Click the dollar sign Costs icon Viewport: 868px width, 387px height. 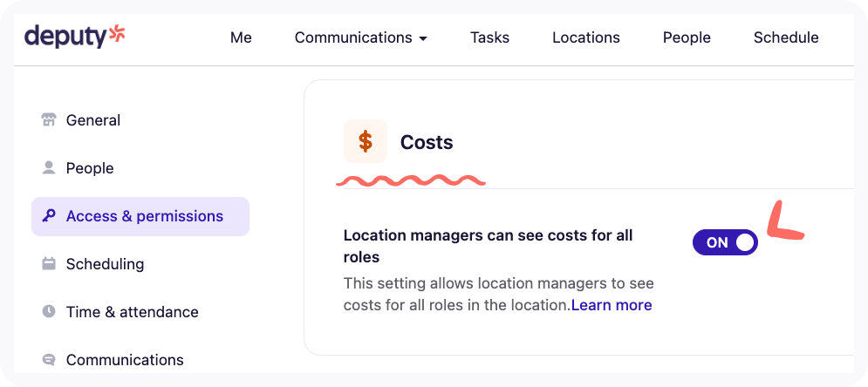pos(365,141)
